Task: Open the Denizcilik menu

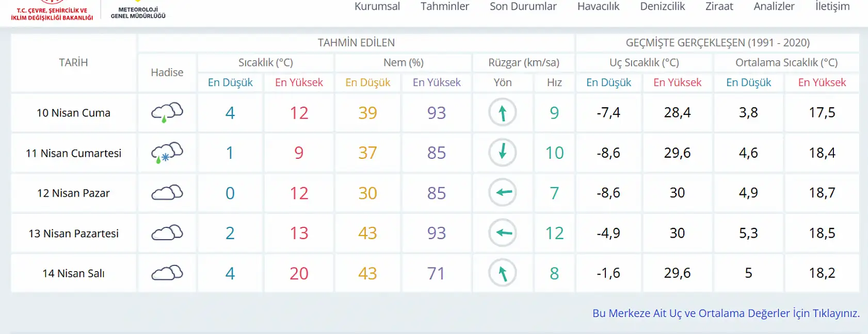Action: coord(663,7)
